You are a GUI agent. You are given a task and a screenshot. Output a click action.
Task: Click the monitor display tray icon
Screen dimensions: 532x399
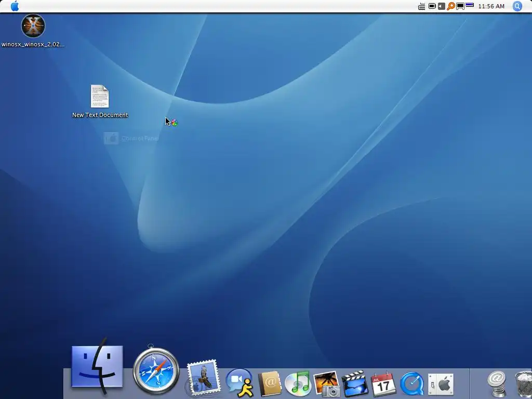click(460, 6)
